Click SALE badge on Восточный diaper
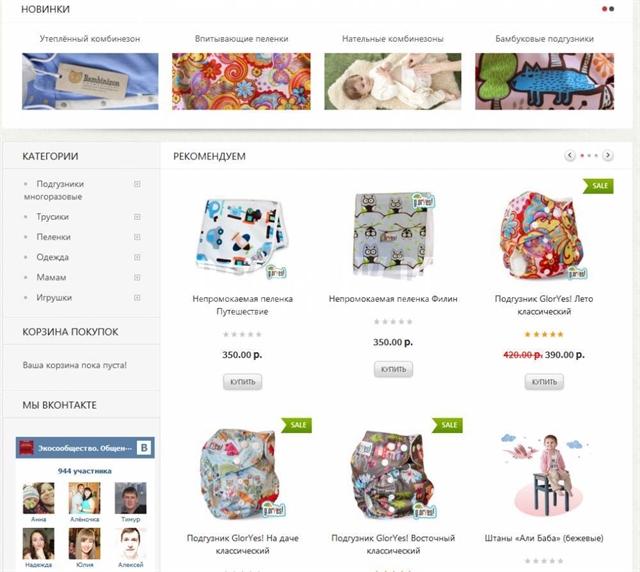Viewport: 640px width, 572px height. tap(447, 425)
